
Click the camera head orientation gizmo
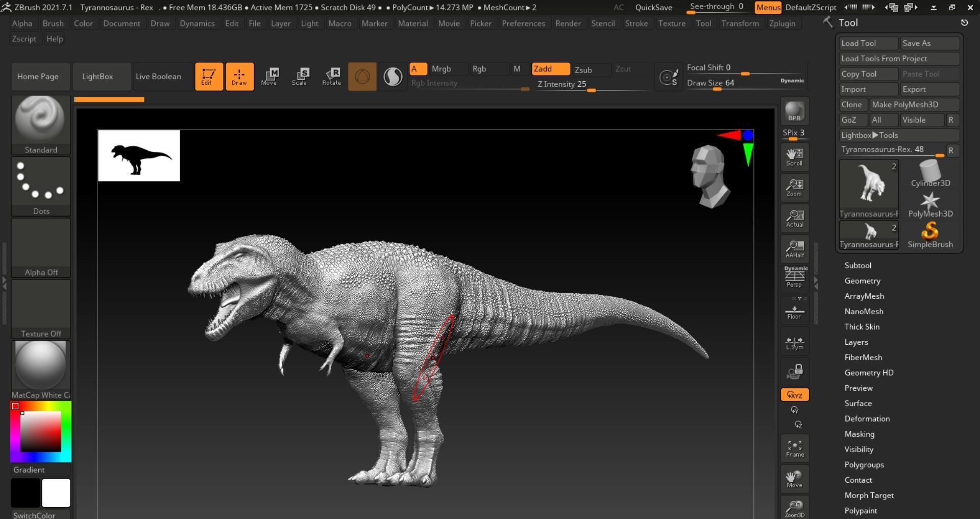(710, 177)
